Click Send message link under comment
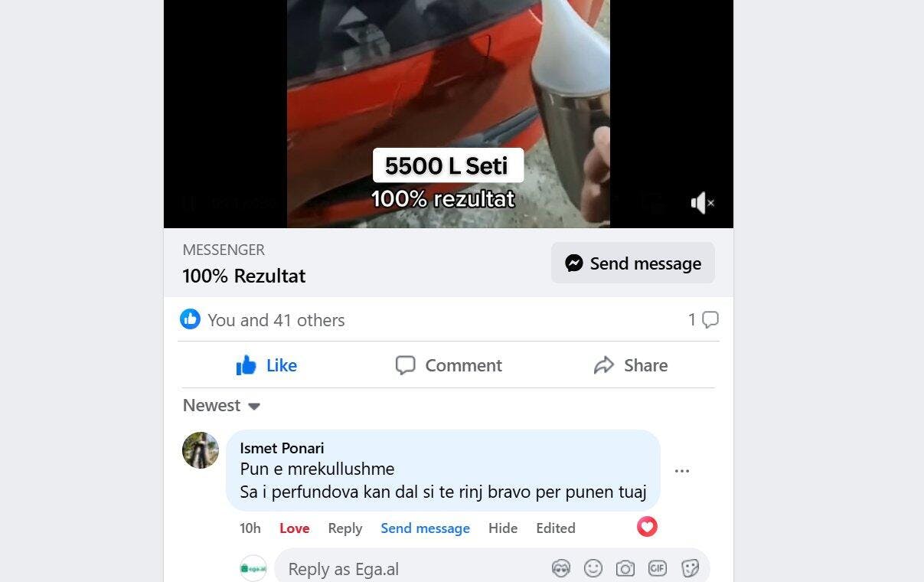The width and height of the screenshot is (924, 582). point(426,528)
